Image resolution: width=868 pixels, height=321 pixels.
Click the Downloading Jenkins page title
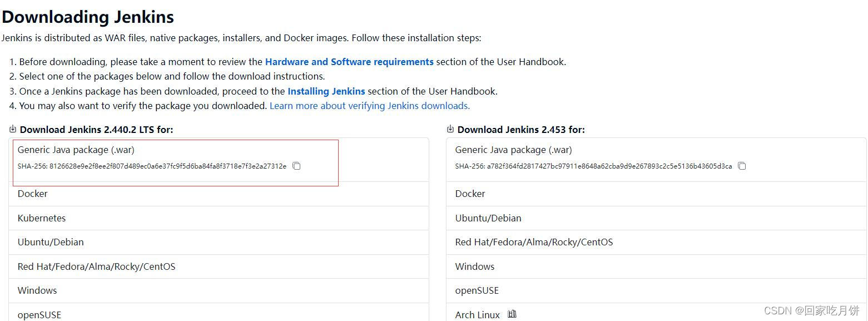click(x=88, y=17)
